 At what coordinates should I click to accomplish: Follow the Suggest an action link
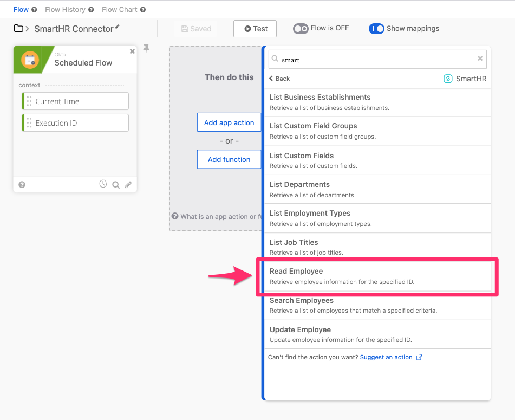pos(387,357)
